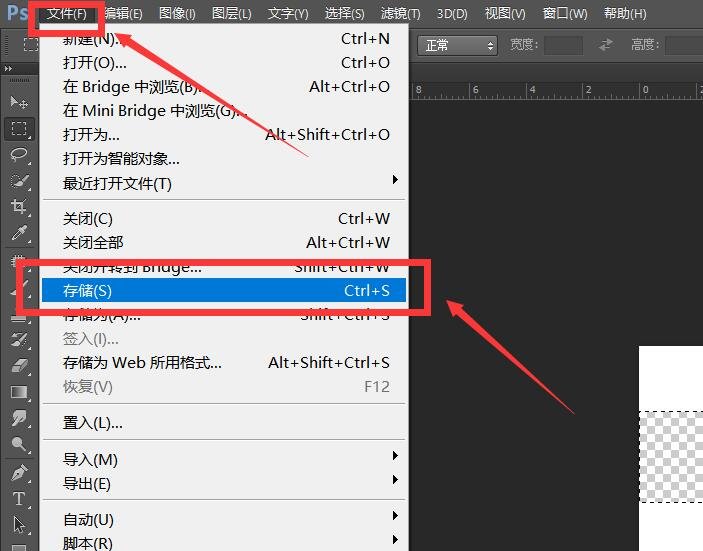Select the Pen tool

[19, 473]
